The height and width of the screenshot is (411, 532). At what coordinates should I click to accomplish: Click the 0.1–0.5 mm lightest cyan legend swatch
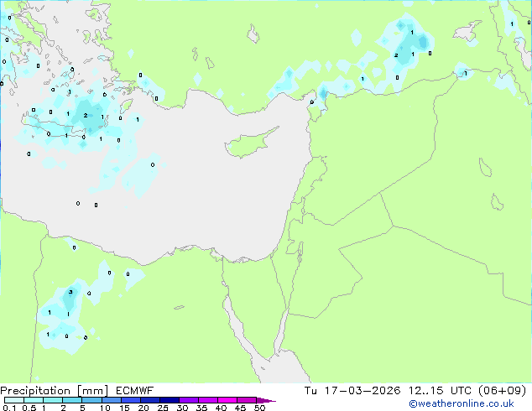[14, 400]
